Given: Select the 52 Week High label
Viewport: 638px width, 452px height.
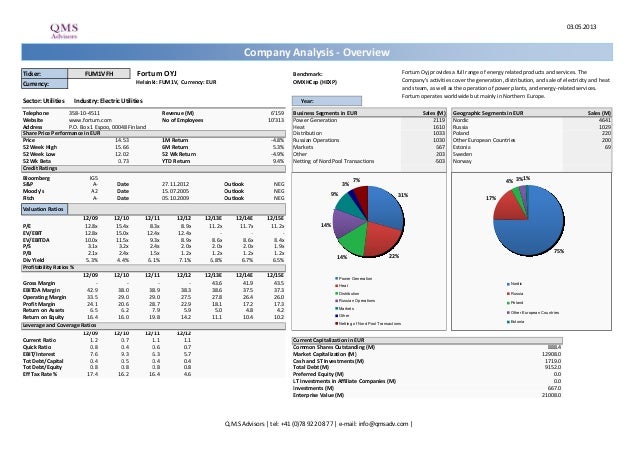Looking at the screenshot, I should [x=40, y=147].
